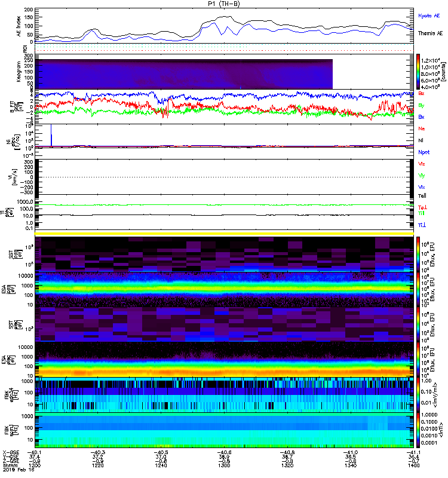Image resolution: width=448 pixels, height=478 pixels.
Task: Click the blue density spike near 1205
Action: [x=51, y=134]
